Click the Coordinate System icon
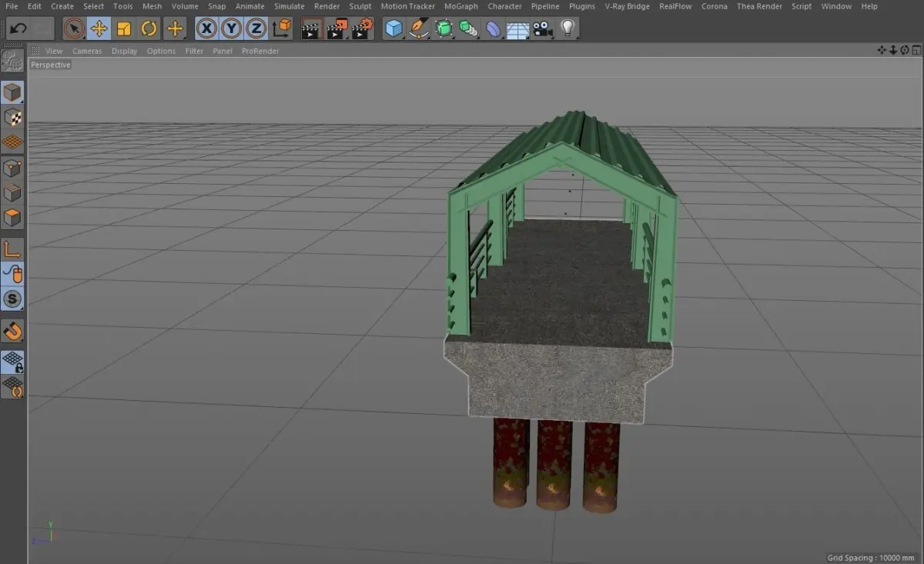This screenshot has height=564, width=924. 283,29
